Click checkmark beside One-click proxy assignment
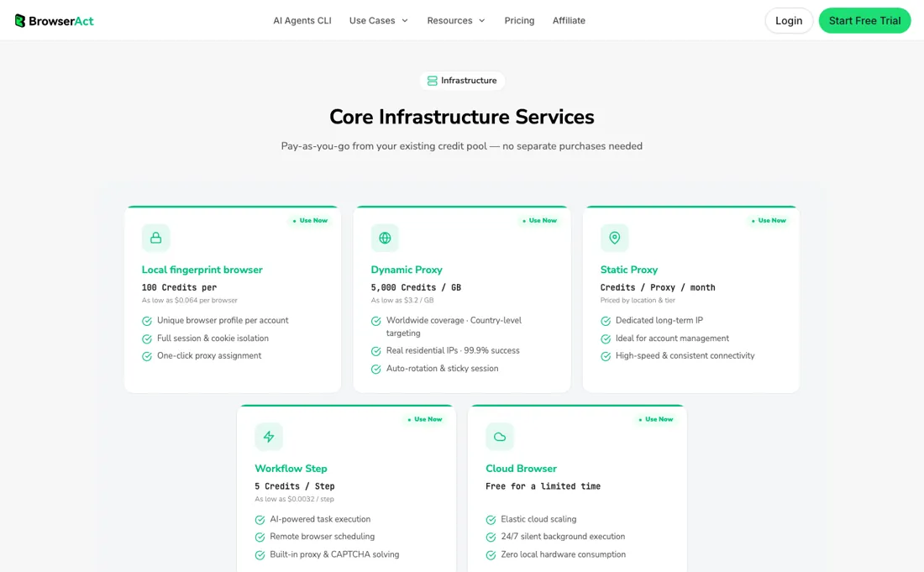 click(147, 356)
